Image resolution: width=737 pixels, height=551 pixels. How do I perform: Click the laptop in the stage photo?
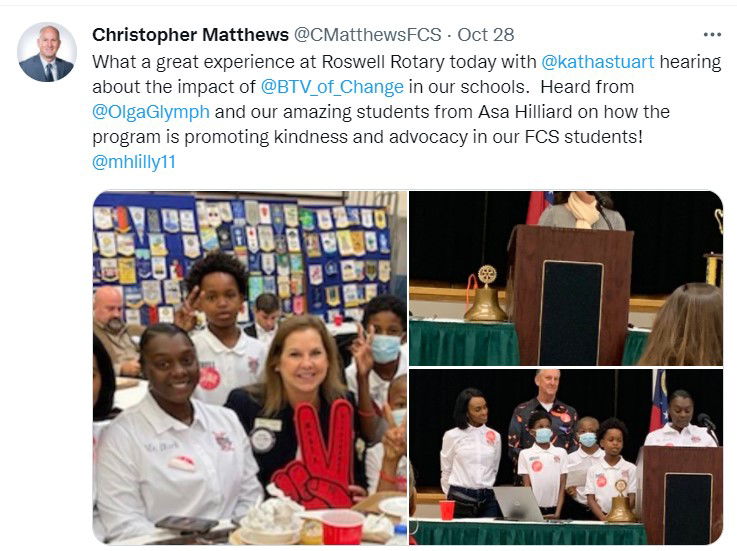click(517, 503)
